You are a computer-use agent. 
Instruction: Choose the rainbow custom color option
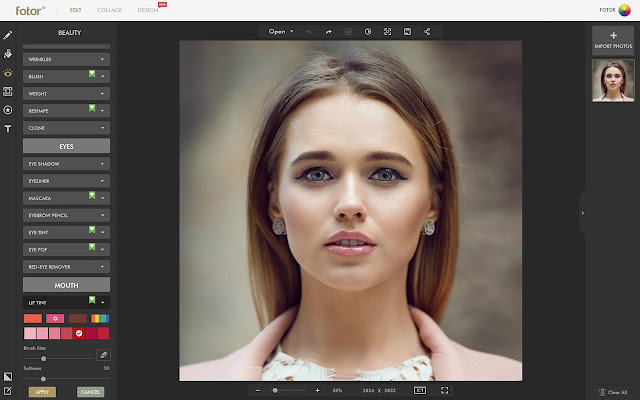(x=100, y=318)
